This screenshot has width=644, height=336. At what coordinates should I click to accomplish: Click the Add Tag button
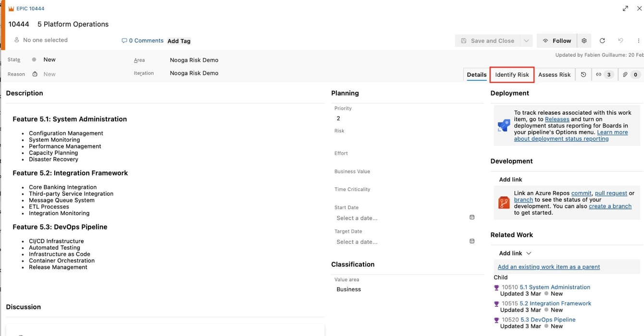point(179,41)
